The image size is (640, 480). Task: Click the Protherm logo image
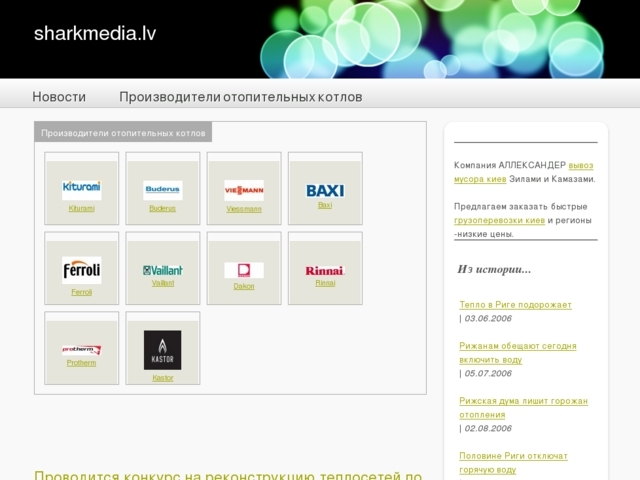(x=82, y=350)
